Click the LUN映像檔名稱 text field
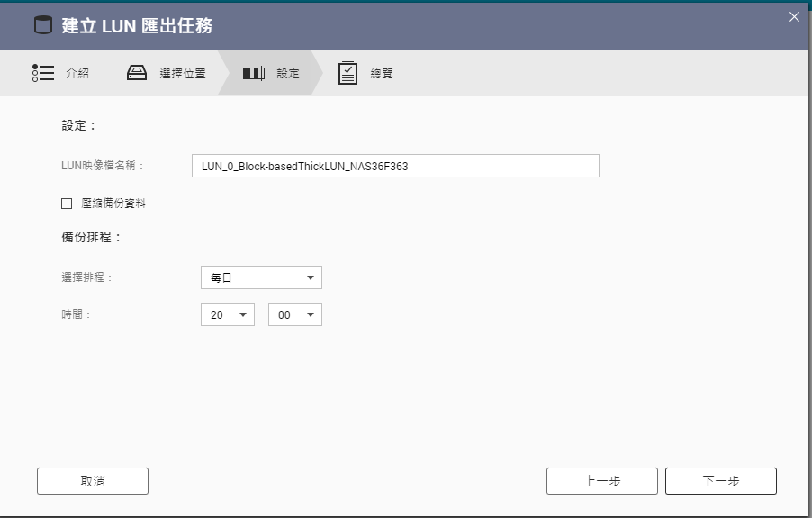The width and height of the screenshot is (812, 518). point(395,166)
